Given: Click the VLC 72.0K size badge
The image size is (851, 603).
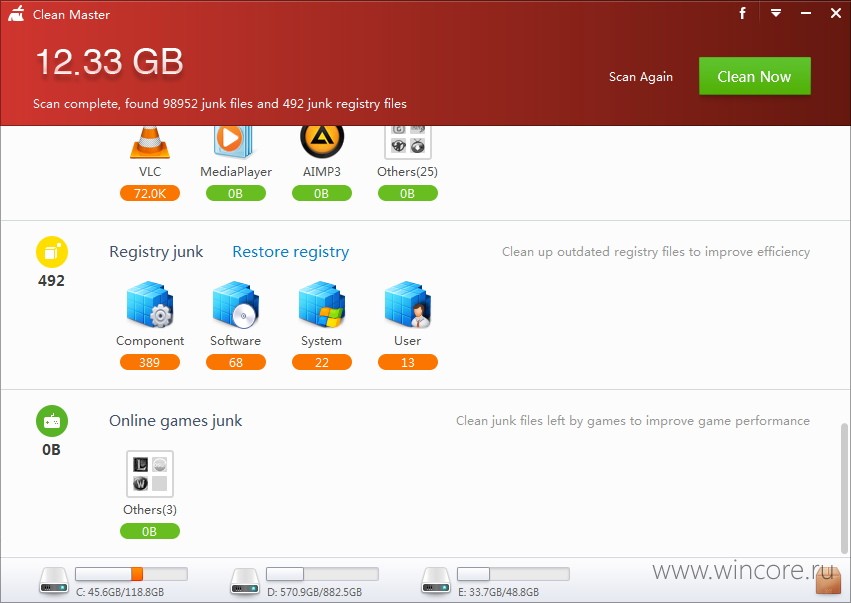Looking at the screenshot, I should click(x=150, y=193).
